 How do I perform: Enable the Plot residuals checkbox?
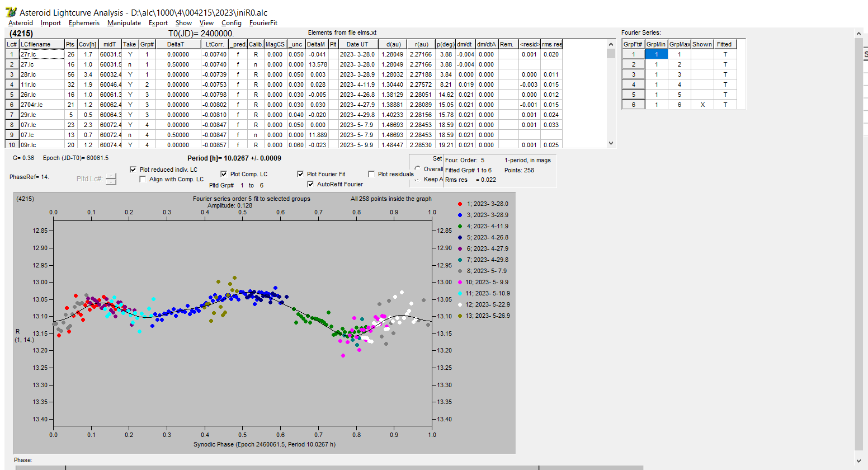click(x=371, y=174)
